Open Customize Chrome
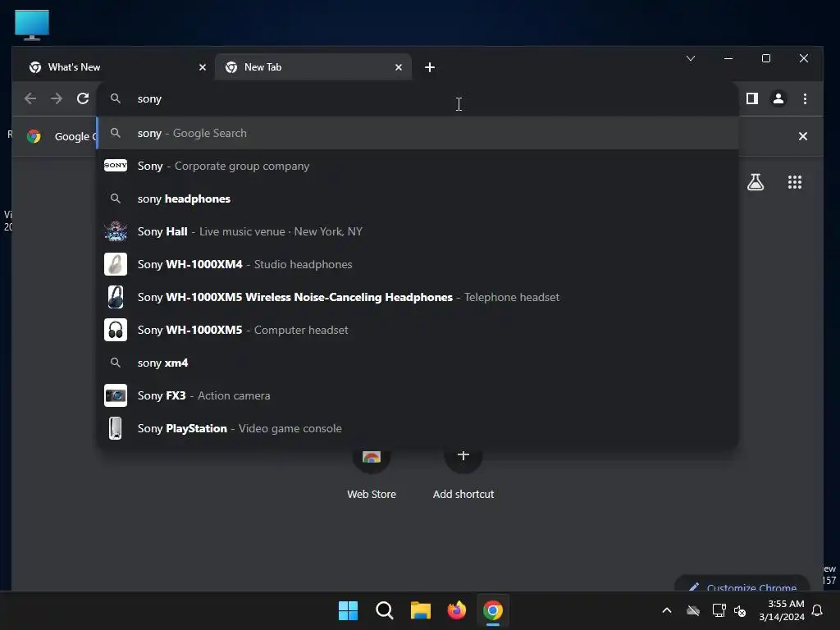Image resolution: width=840 pixels, height=630 pixels. [x=742, y=586]
